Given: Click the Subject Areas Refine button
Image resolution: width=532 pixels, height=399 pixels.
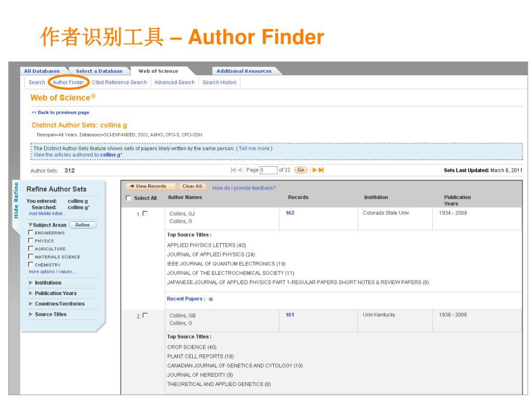Looking at the screenshot, I should click(x=83, y=225).
